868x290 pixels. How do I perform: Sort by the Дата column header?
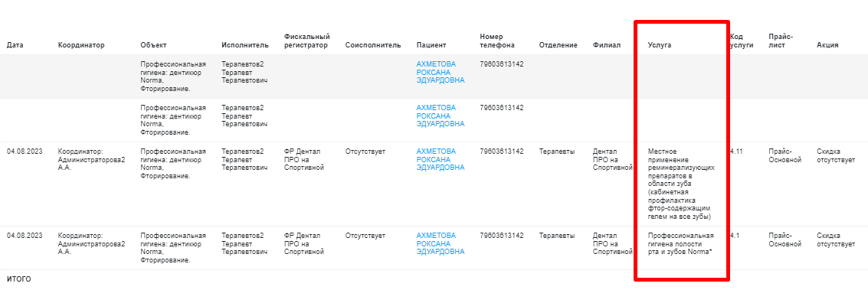point(15,45)
